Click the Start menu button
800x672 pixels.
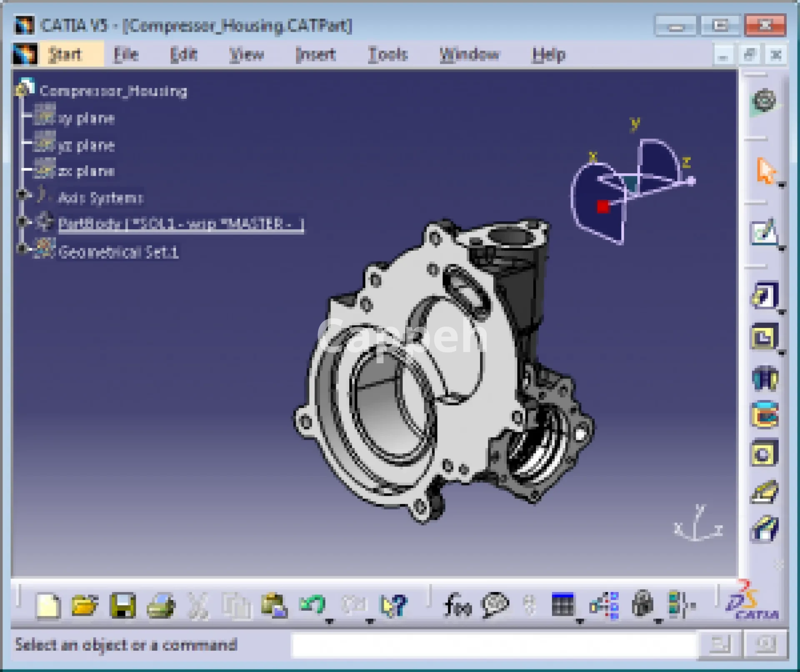[x=65, y=55]
